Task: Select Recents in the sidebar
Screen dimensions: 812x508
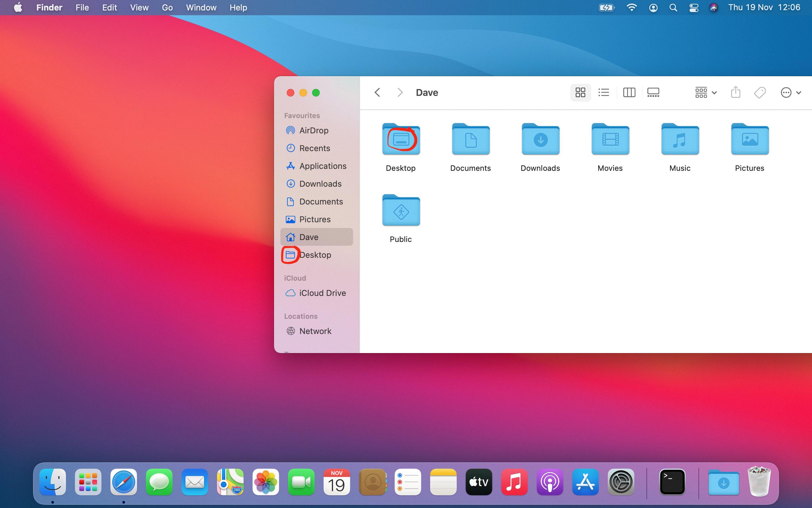Action: [x=317, y=148]
